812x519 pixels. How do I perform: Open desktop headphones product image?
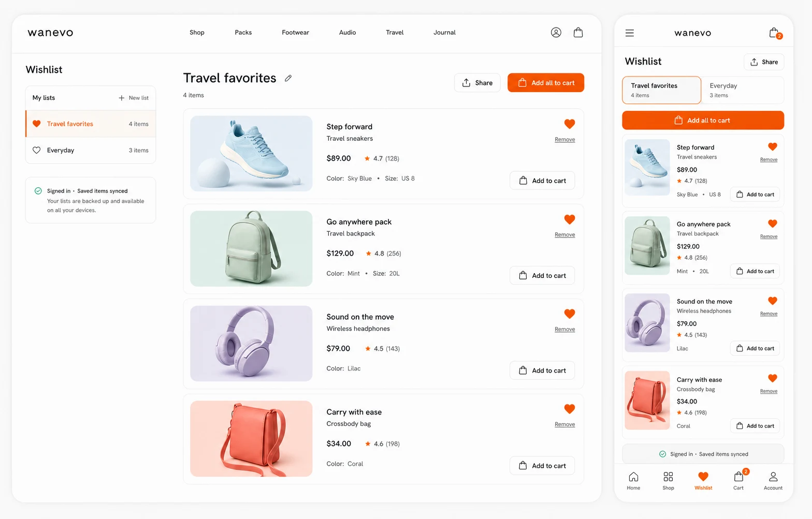click(x=251, y=344)
